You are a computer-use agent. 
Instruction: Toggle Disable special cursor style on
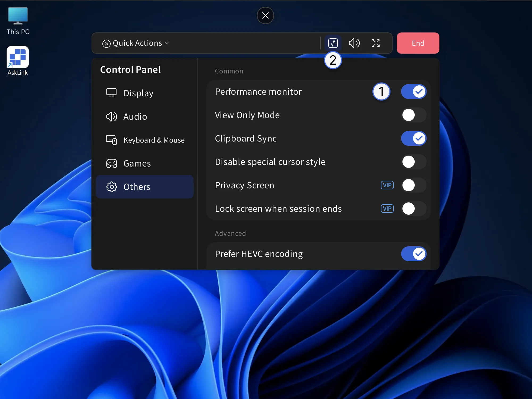(x=414, y=162)
